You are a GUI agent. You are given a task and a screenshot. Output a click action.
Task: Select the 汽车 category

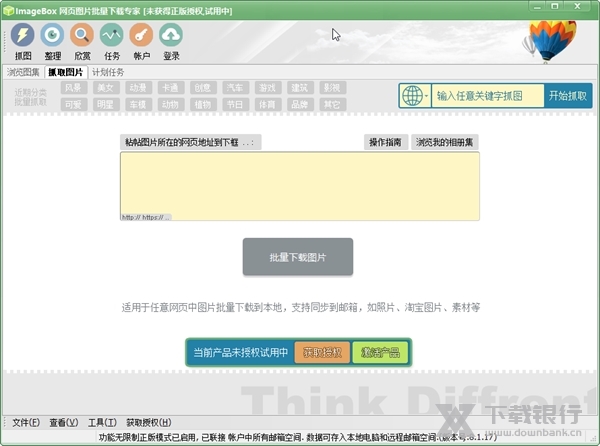coord(235,88)
